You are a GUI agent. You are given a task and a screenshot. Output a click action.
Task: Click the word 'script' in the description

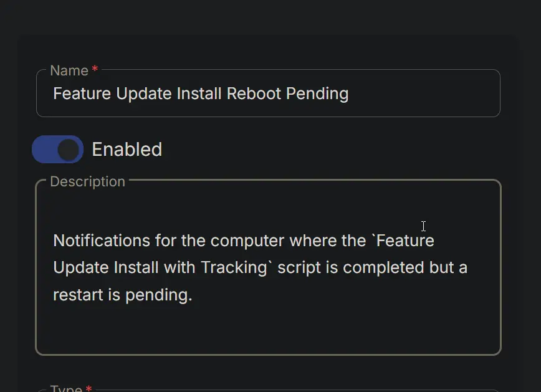tap(299, 268)
